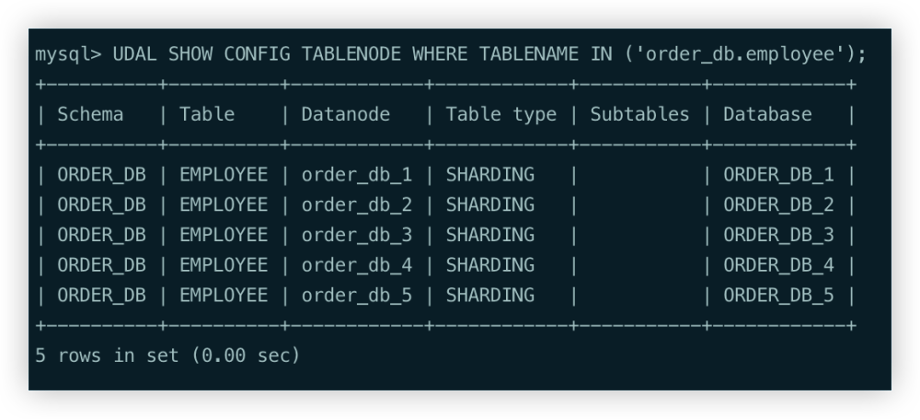
Task: Click the '5 rows in set' result line
Action: [x=168, y=355]
